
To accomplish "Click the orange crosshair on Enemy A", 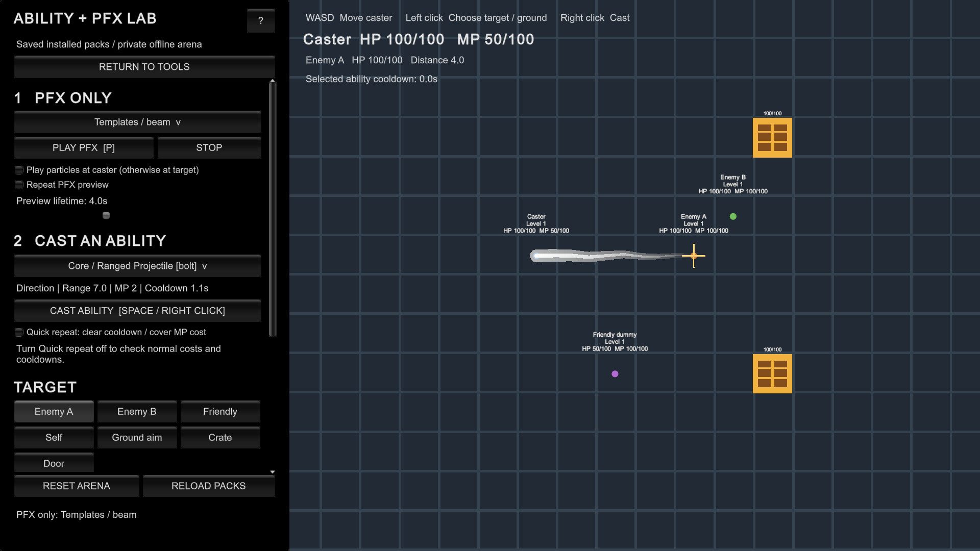I will (x=694, y=256).
